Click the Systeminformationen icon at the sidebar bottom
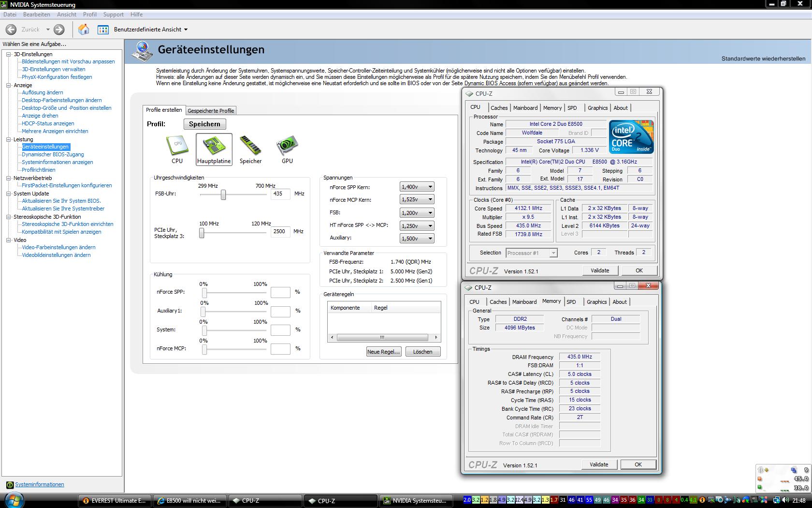This screenshot has height=508, width=812. [x=10, y=485]
